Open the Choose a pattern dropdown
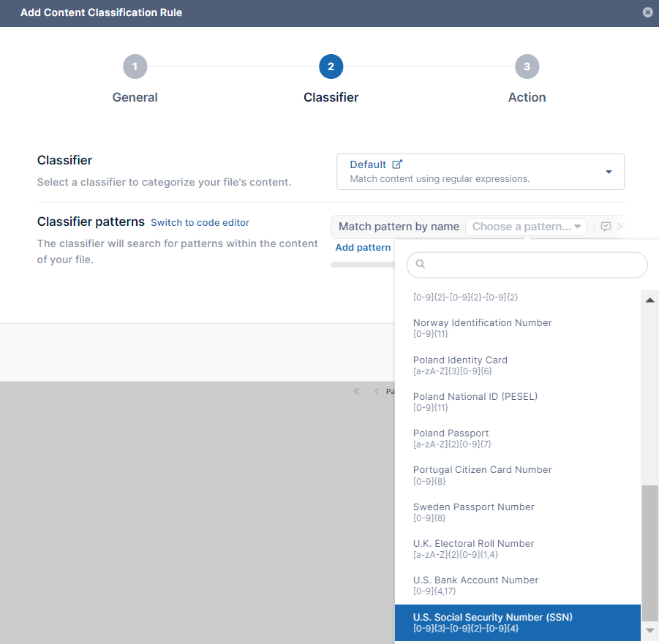 click(x=526, y=227)
